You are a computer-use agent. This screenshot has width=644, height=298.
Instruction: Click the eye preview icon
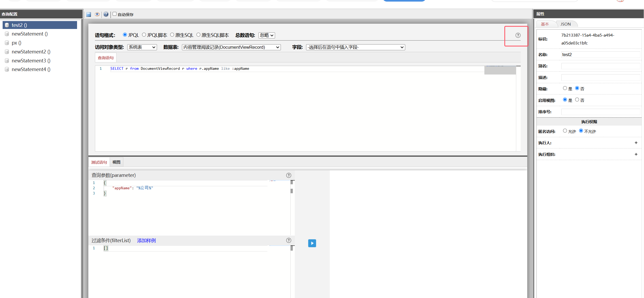click(x=97, y=14)
